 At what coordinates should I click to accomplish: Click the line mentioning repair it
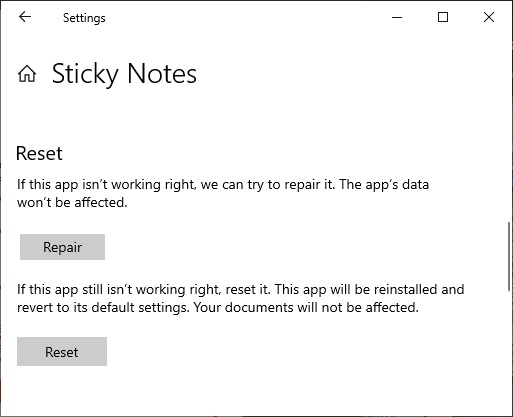pos(223,185)
